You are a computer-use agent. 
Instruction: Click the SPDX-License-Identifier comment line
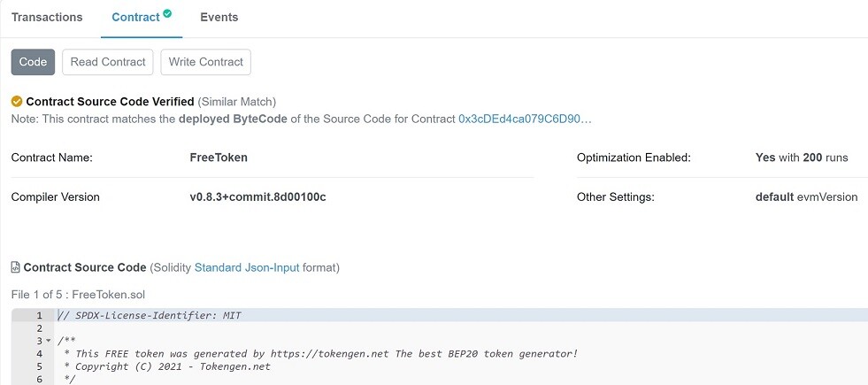(150, 315)
